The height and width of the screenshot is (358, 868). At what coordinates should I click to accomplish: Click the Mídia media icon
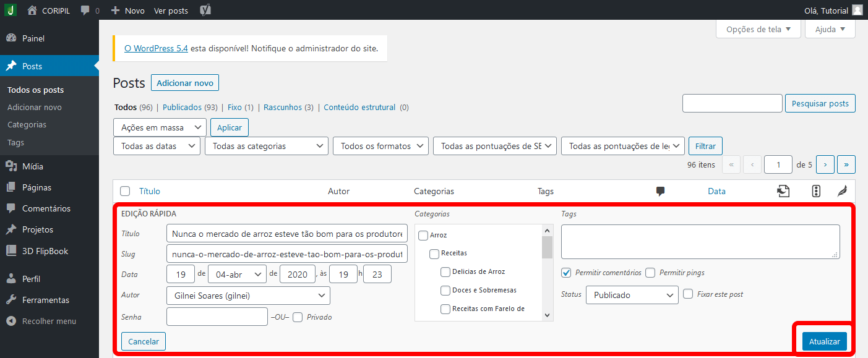coord(11,166)
